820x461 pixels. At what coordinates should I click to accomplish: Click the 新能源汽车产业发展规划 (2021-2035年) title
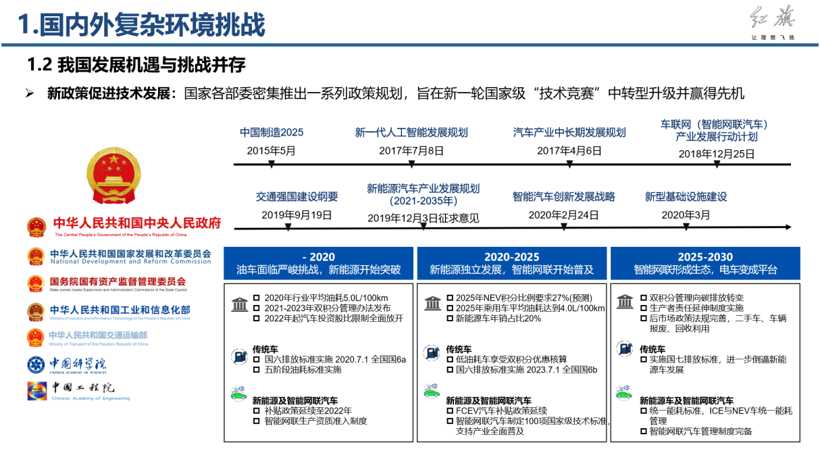(x=423, y=195)
